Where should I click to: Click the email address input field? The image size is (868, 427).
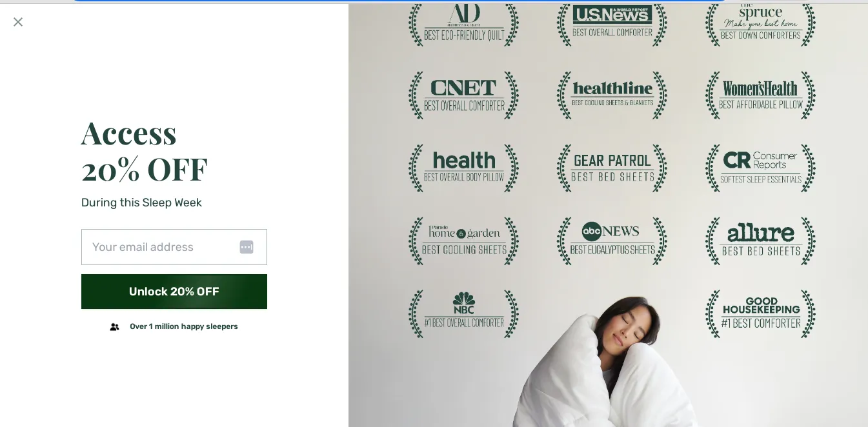(174, 247)
